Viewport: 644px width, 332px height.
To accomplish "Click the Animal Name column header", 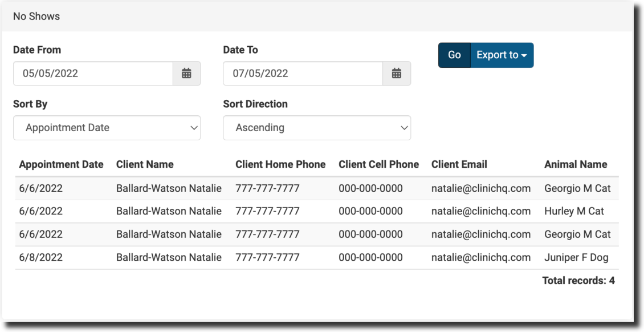I will tap(576, 164).
